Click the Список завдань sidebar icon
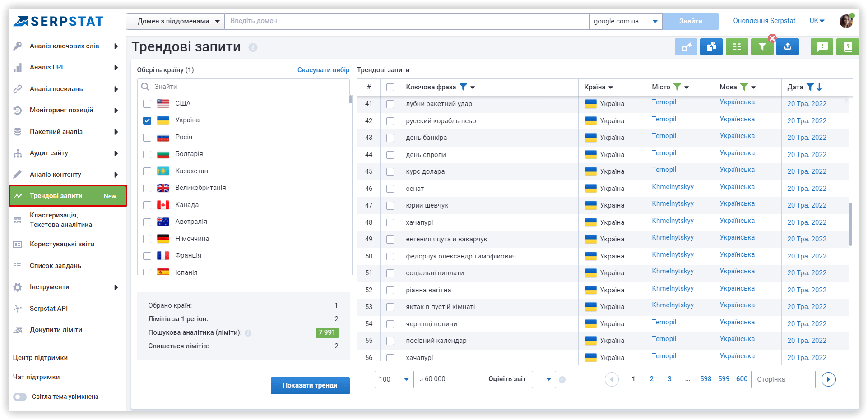Image resolution: width=868 pixels, height=420 pixels. pos(18,266)
